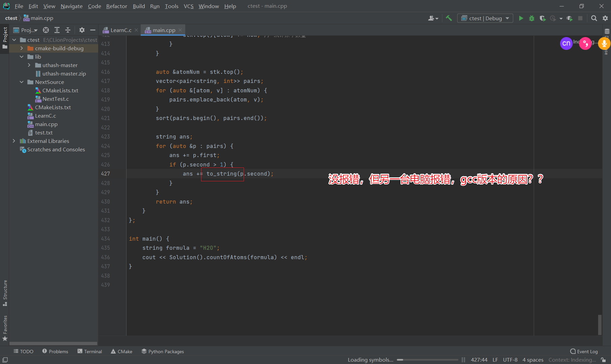Open the ctest | Debug configuration dropdown
Screen dimensions: 611x364
[x=485, y=18]
